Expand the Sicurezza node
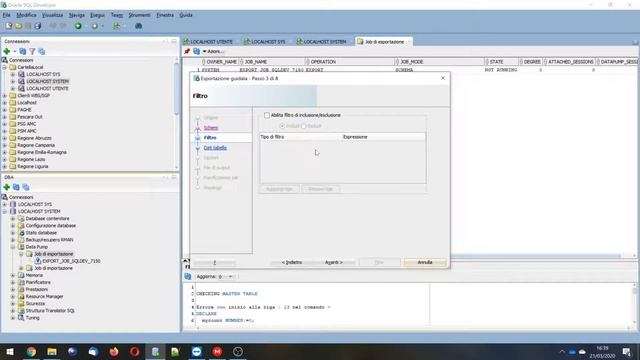Screen dimensions: 640x360 [13, 304]
